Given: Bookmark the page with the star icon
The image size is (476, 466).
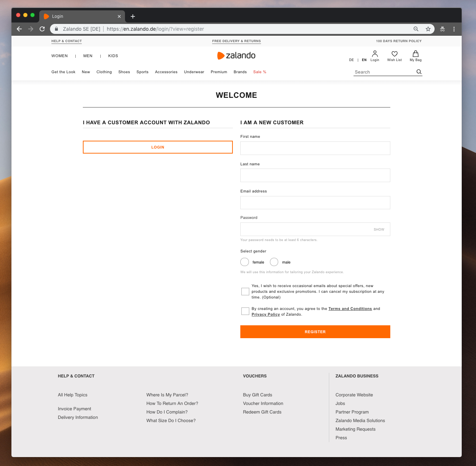Looking at the screenshot, I should tap(428, 29).
